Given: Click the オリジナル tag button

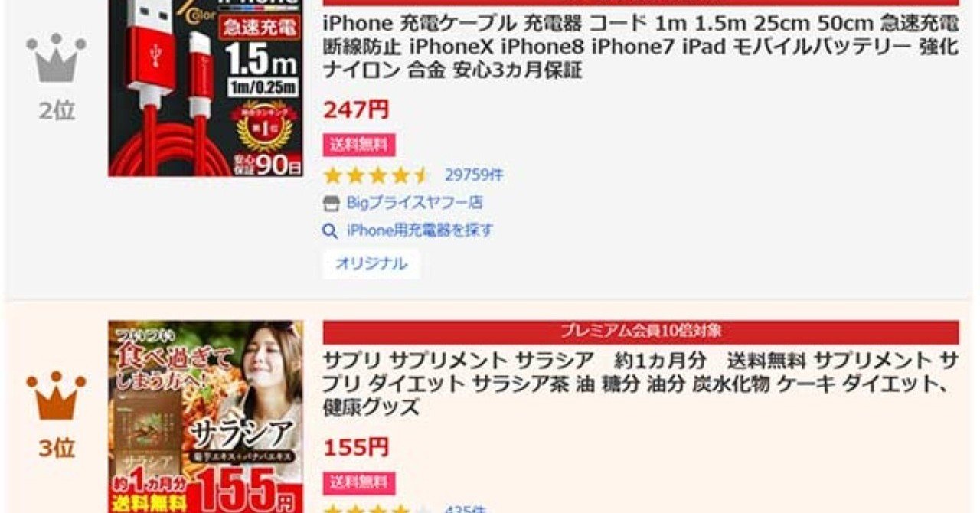Looking at the screenshot, I should click(x=371, y=264).
